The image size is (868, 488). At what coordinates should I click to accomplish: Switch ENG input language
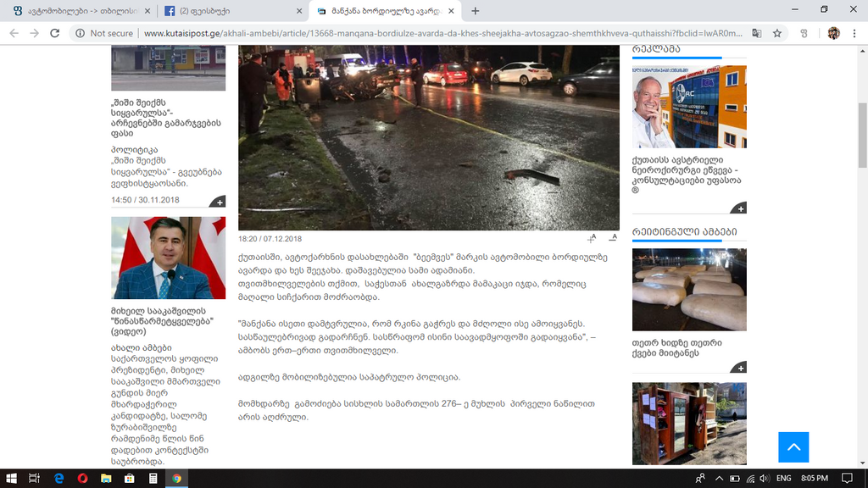784,478
